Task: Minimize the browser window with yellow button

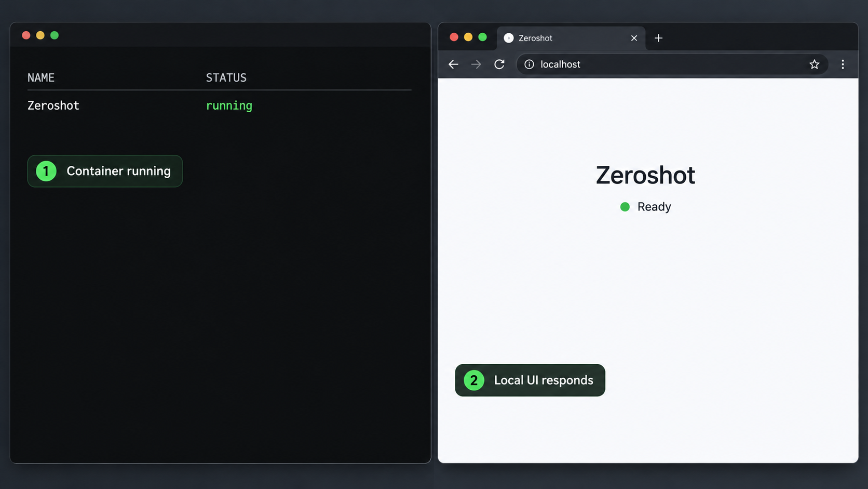Action: 468,37
